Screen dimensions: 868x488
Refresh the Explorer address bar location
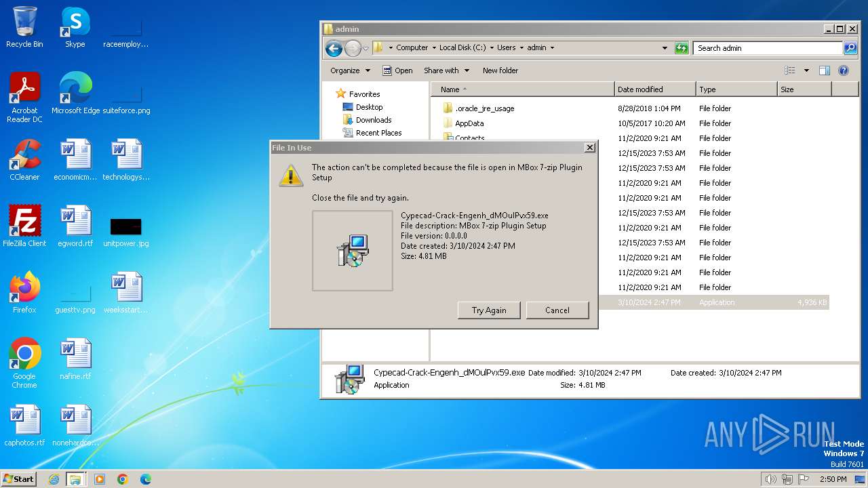682,48
